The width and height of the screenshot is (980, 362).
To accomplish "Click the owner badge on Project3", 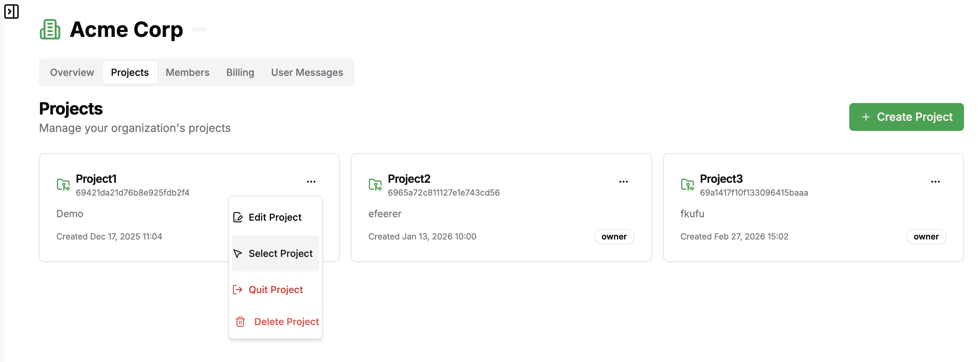I will pos(926,236).
